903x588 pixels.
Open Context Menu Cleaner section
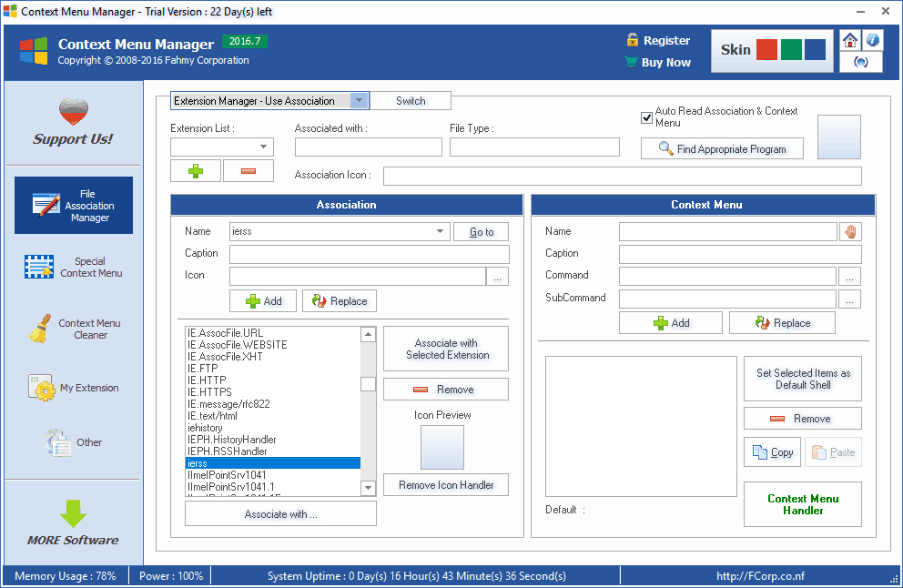[x=74, y=329]
